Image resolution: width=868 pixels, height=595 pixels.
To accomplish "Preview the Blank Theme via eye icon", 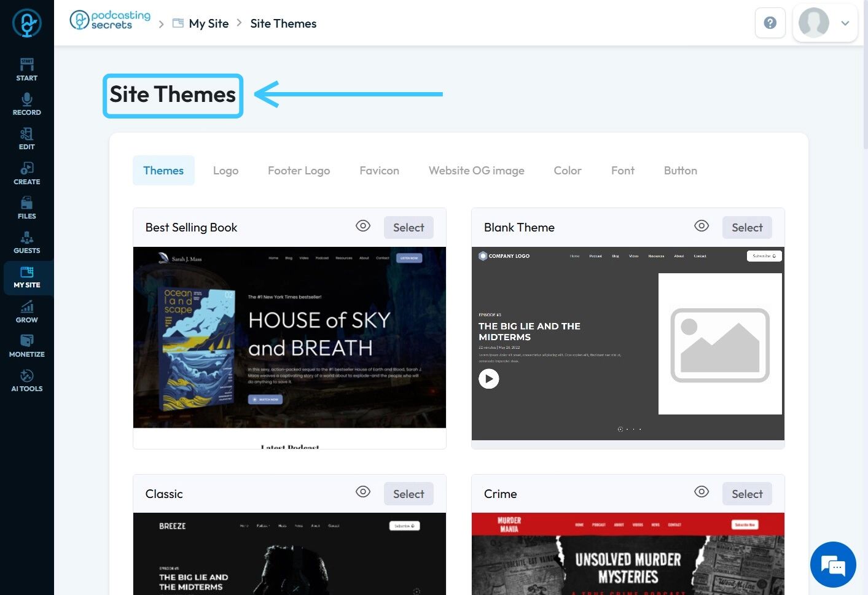I will pos(702,226).
